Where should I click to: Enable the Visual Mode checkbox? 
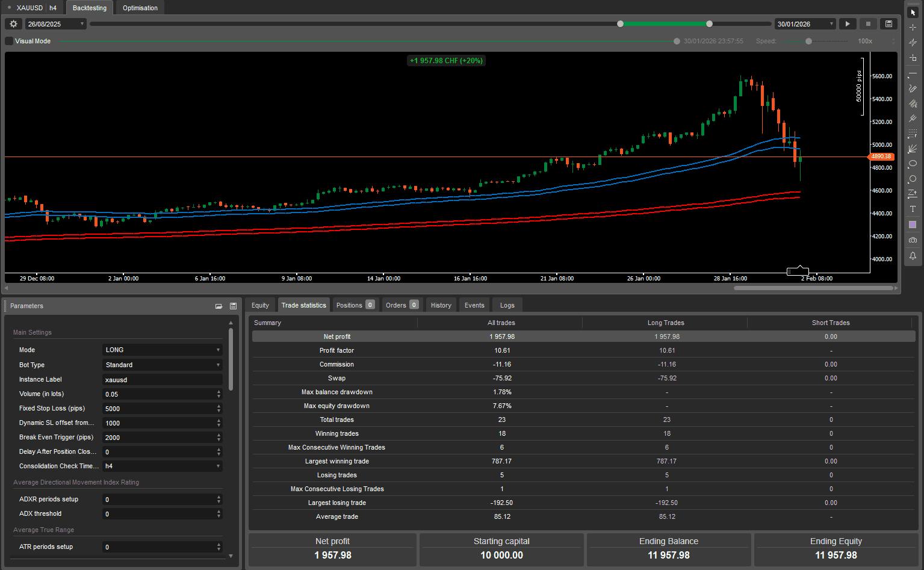pos(9,41)
